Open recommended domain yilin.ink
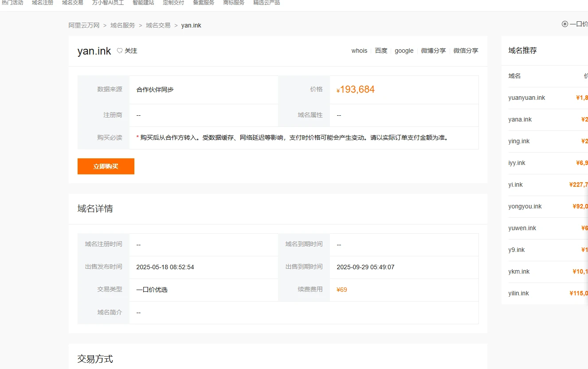The width and height of the screenshot is (588, 369). tap(518, 293)
